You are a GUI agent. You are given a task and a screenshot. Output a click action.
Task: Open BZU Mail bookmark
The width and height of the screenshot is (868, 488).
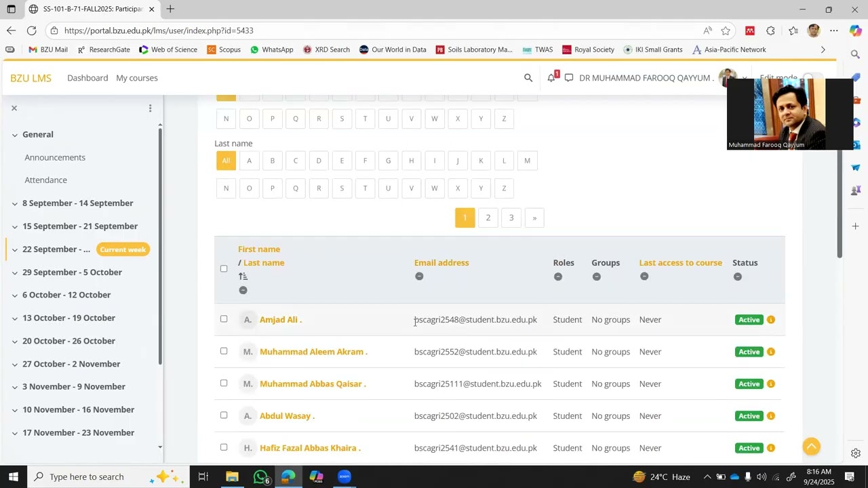pos(48,49)
